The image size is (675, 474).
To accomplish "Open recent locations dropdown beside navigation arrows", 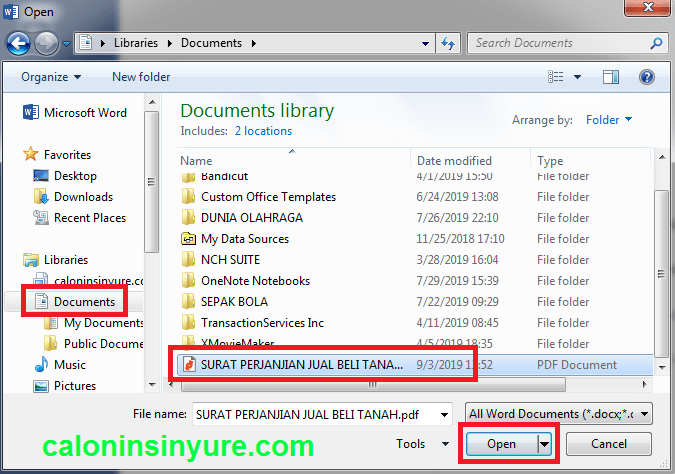I will tap(66, 43).
